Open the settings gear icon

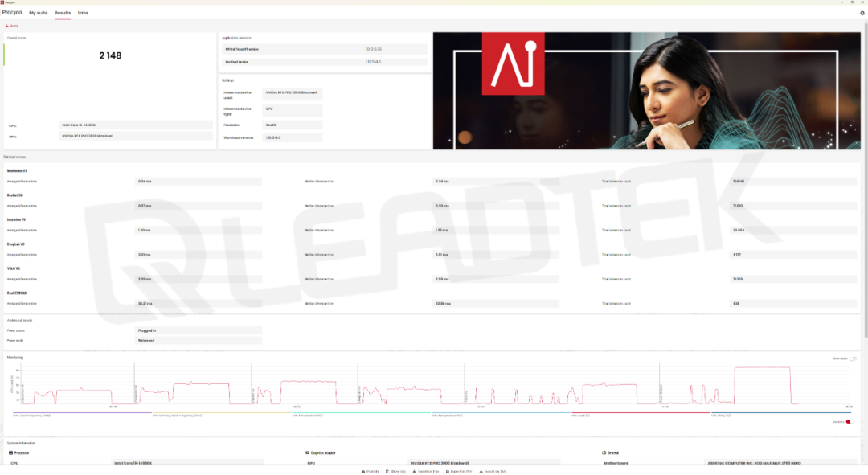tap(862, 13)
